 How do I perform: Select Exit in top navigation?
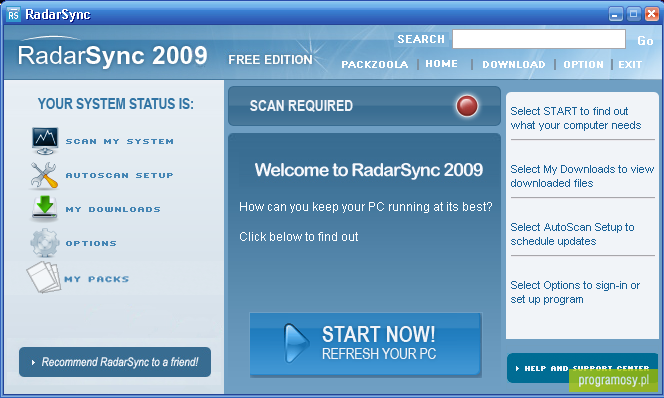[x=630, y=64]
